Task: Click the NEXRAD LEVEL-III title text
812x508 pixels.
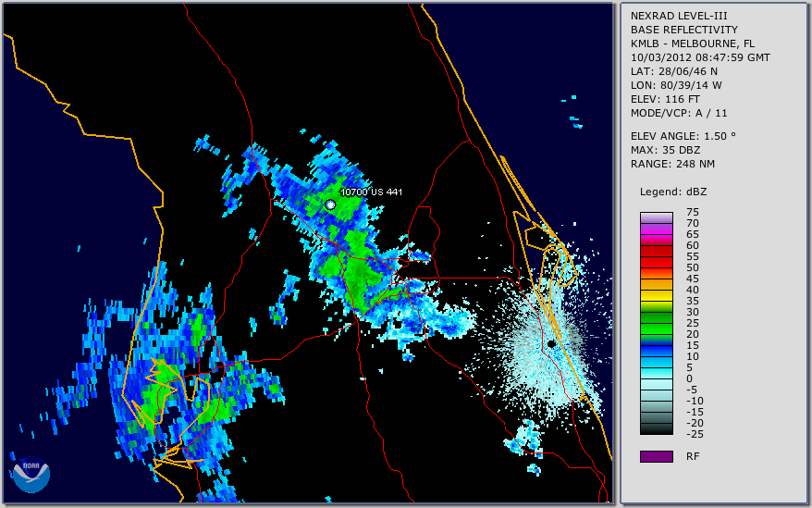Action: [679, 16]
